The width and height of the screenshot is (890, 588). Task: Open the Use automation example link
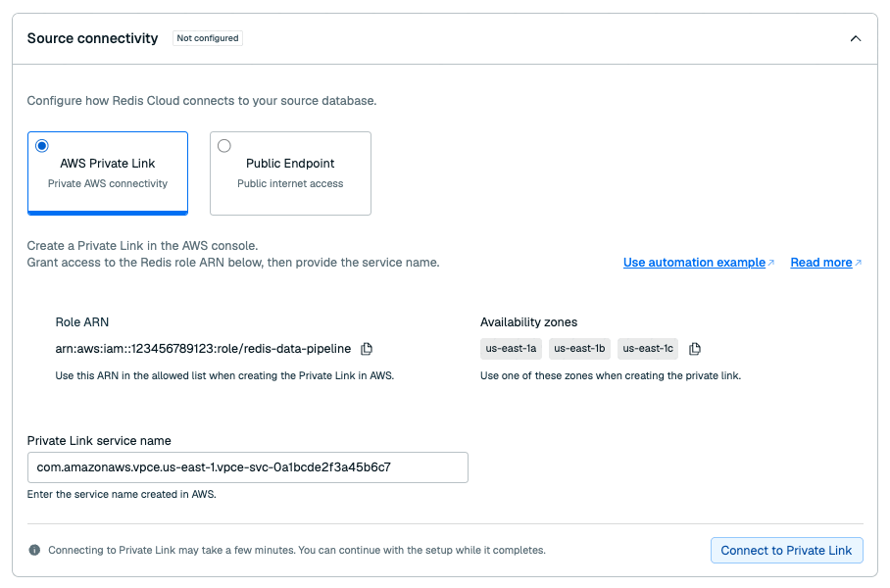(694, 263)
